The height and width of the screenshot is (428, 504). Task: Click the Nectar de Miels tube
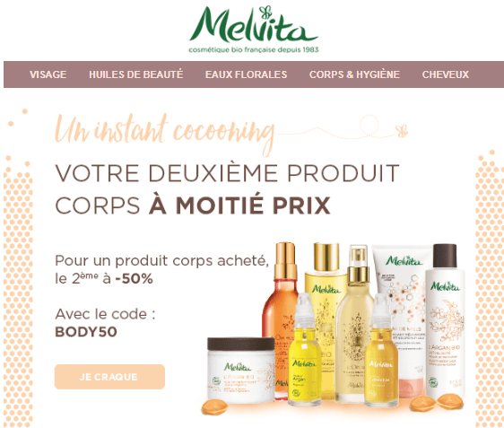402,319
